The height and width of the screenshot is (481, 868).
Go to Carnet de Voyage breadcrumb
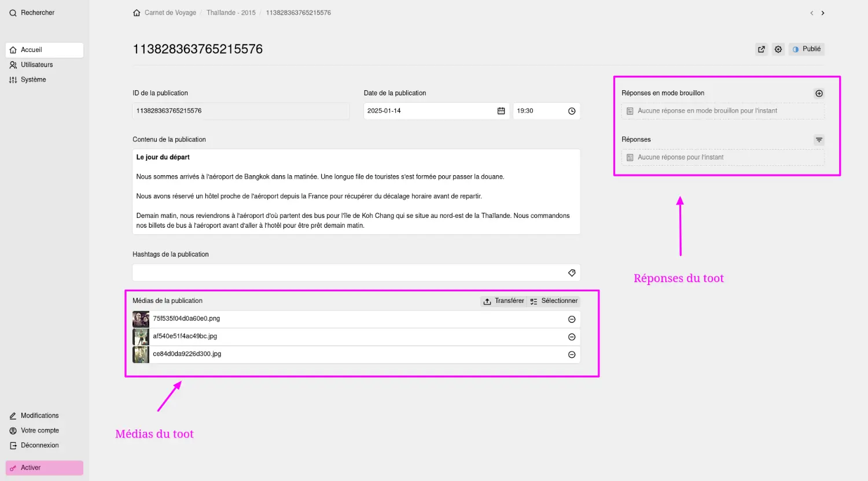(170, 13)
